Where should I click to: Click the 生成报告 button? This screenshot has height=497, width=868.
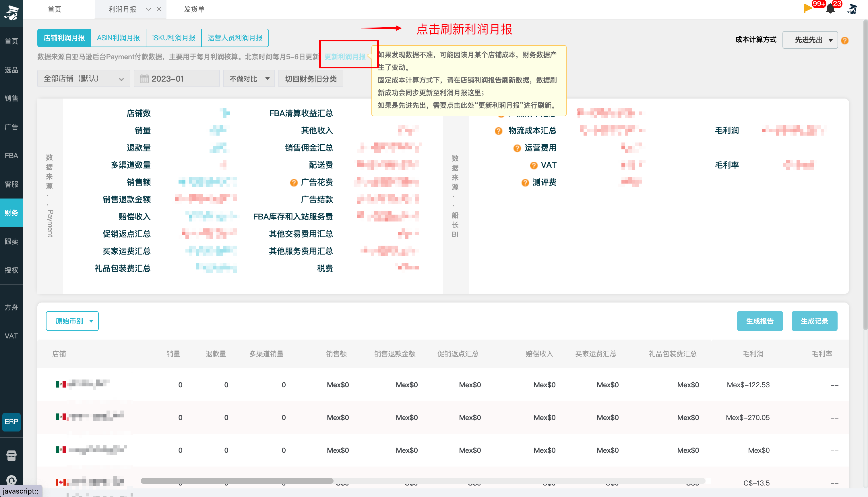tap(759, 321)
